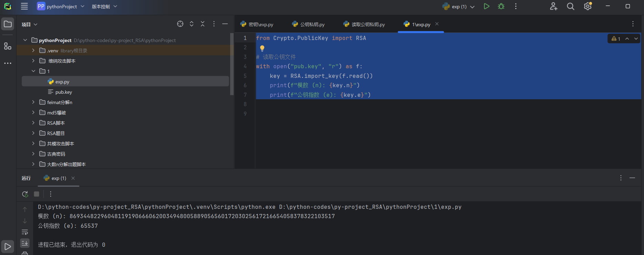Image resolution: width=644 pixels, height=255 pixels.
Task: Open the Run tool window sidebar icon
Action: [8, 246]
